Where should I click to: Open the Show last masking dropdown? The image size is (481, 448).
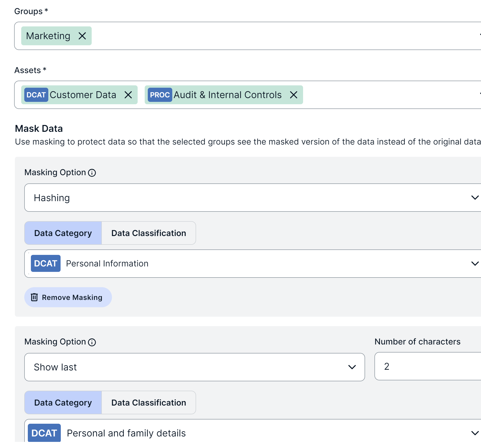(x=352, y=367)
